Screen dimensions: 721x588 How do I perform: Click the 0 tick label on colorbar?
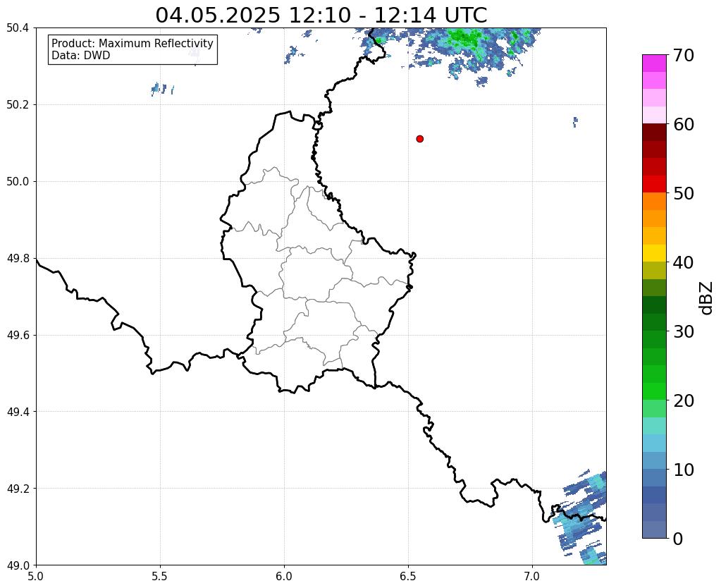[678, 539]
